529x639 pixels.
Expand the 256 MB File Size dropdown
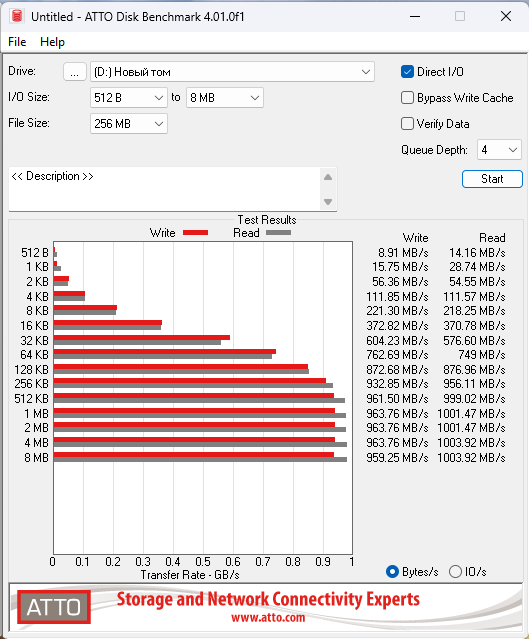[129, 123]
